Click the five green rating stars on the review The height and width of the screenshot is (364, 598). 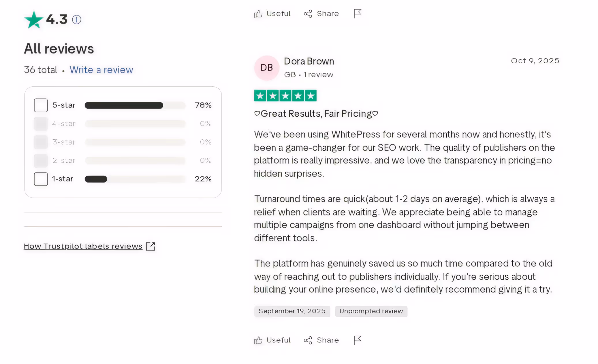285,95
